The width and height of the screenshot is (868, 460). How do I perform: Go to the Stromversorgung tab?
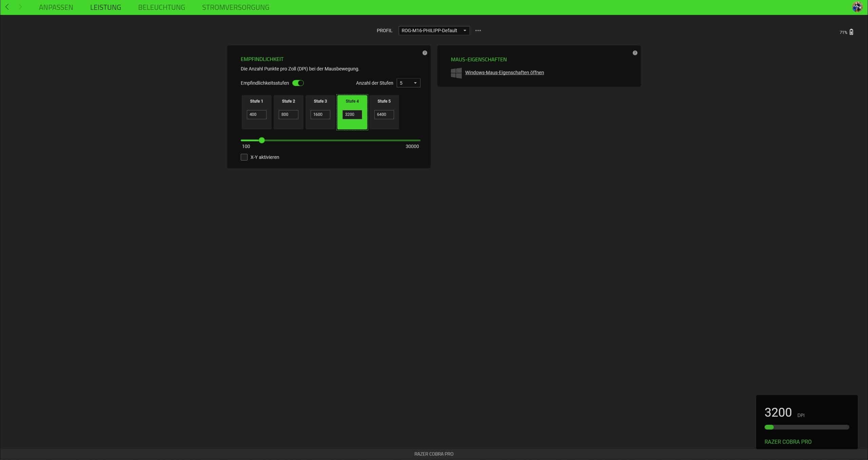tap(236, 7)
